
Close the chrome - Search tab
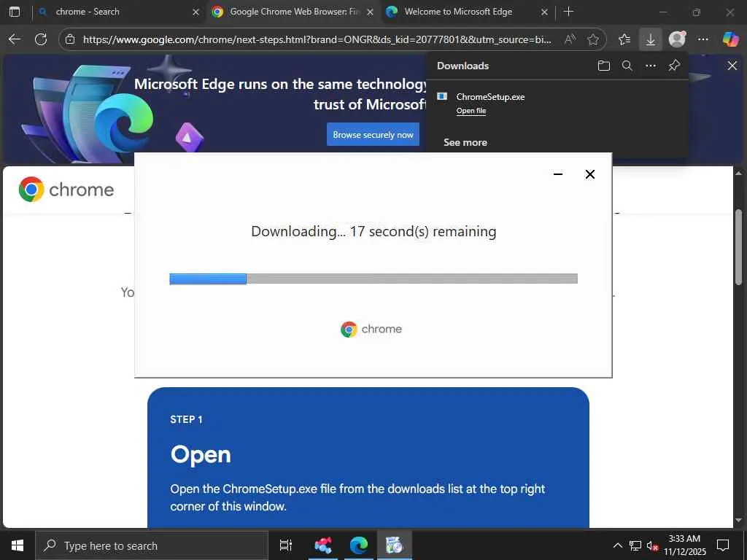point(196,12)
